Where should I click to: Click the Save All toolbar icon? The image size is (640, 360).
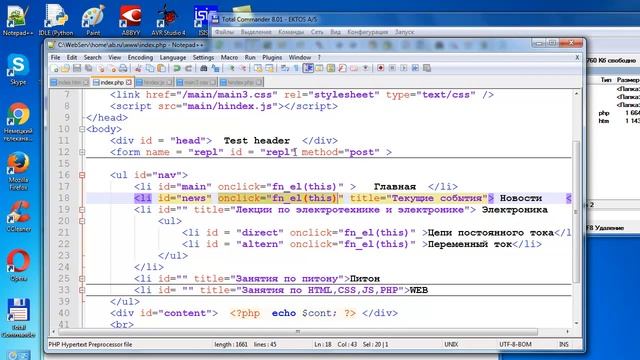tap(89, 69)
